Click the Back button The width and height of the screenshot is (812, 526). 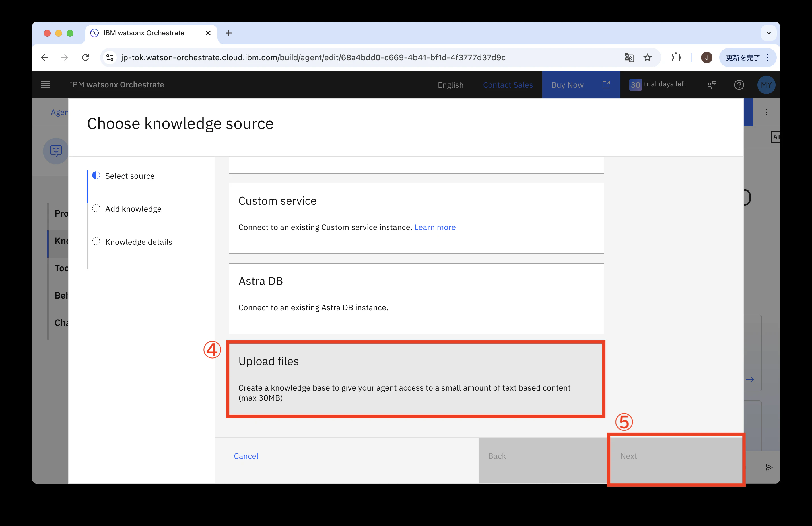544,460
